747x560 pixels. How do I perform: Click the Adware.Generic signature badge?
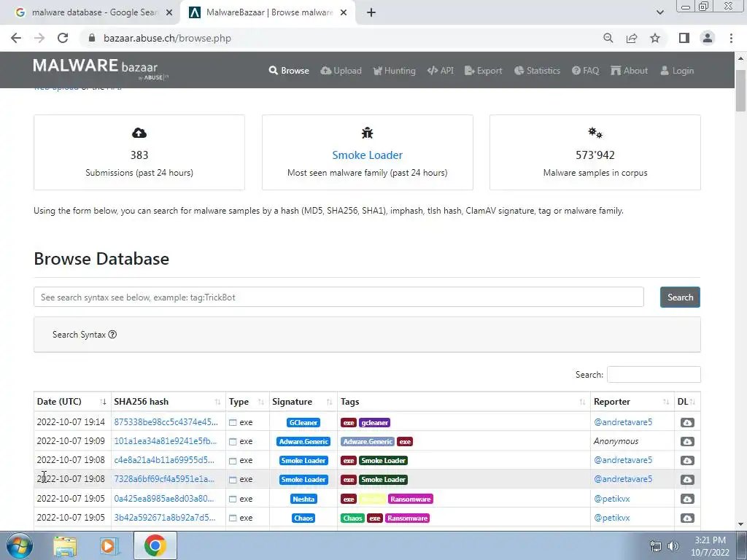pos(303,441)
